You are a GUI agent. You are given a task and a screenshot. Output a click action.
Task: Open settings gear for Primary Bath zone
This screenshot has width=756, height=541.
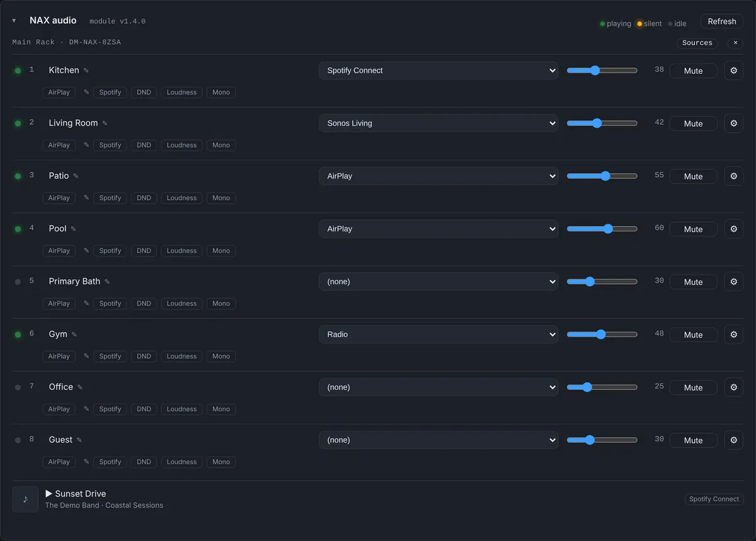point(733,282)
